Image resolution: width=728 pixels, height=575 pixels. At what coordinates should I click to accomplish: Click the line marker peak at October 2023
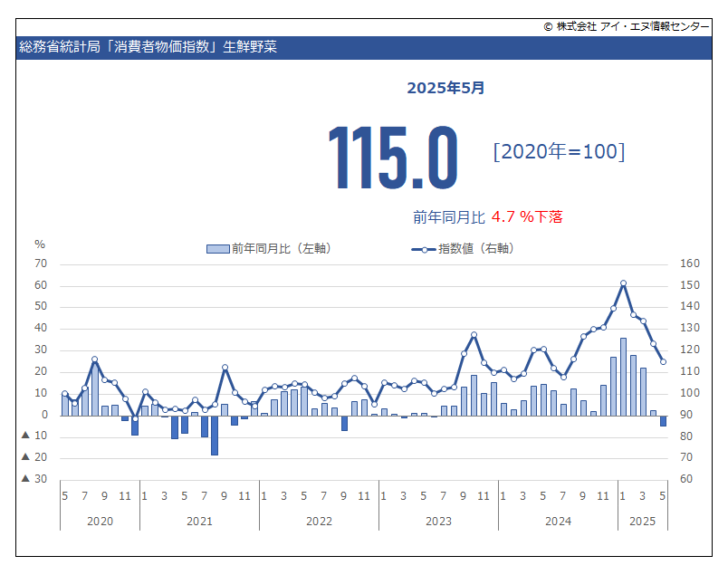point(474,335)
